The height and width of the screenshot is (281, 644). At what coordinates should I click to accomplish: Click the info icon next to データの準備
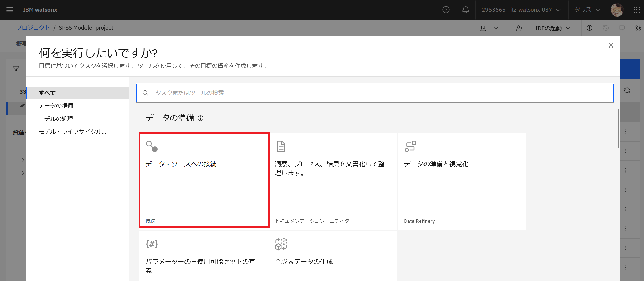201,118
